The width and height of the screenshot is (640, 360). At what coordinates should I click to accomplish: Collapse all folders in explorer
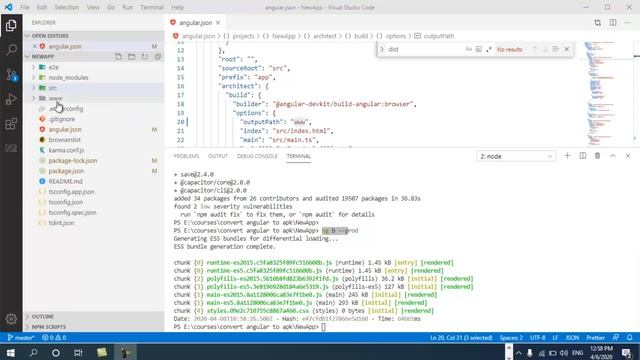[x=158, y=57]
